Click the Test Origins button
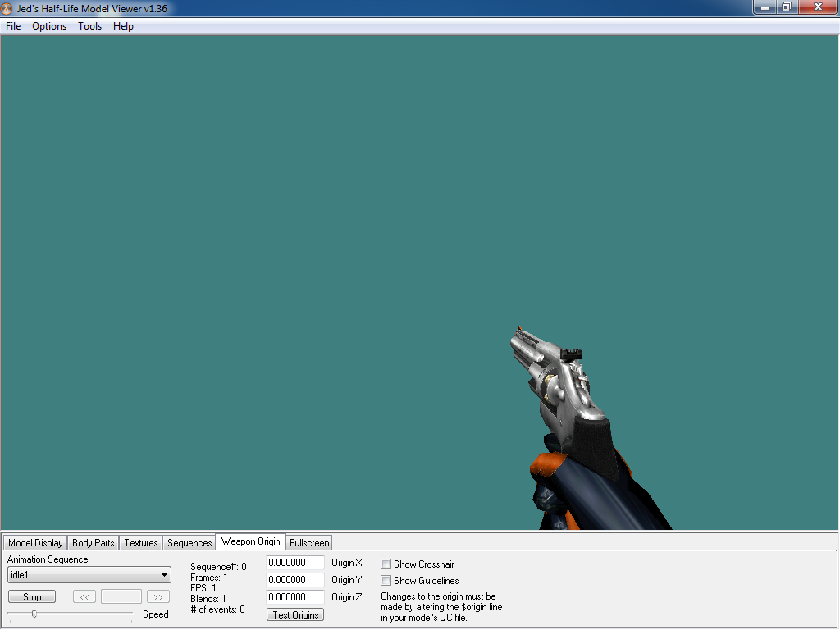Viewport: 840px width, 630px height. 295,615
